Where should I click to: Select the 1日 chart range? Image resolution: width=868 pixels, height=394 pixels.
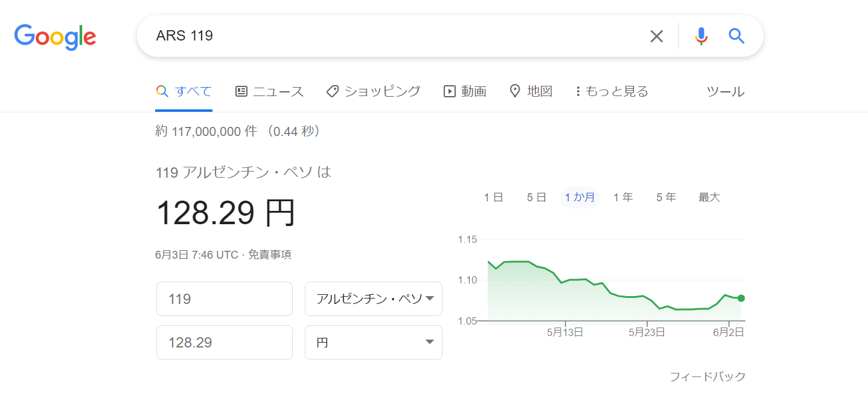(493, 198)
